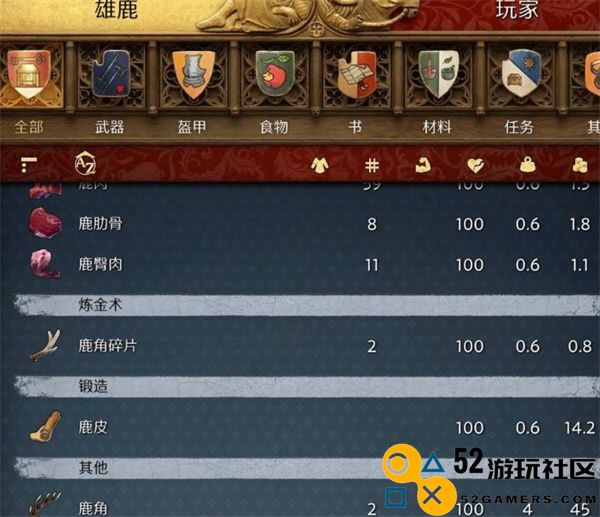Screen dimensions: 600x517
Task: Sort by weight using the weight icon
Action: tap(528, 165)
